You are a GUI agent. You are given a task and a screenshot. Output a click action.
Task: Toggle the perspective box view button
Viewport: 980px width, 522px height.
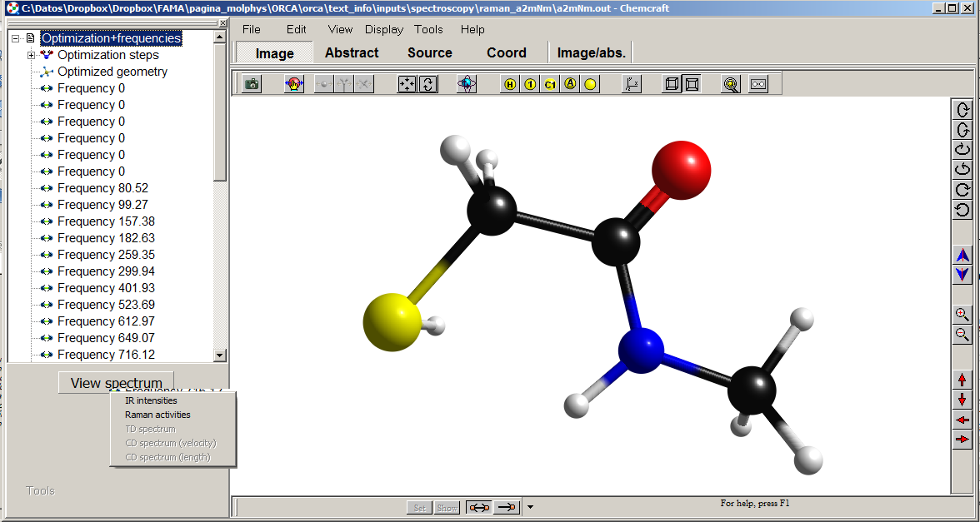pyautogui.click(x=691, y=83)
